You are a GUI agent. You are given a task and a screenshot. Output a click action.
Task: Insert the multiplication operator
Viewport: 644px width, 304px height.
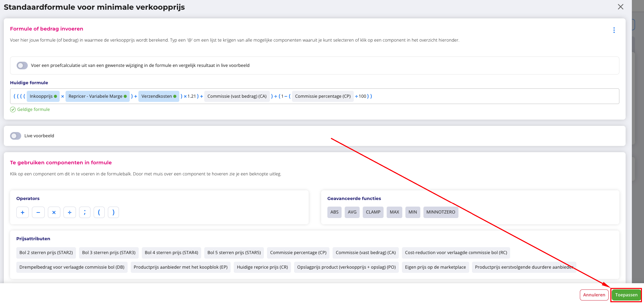coord(54,212)
